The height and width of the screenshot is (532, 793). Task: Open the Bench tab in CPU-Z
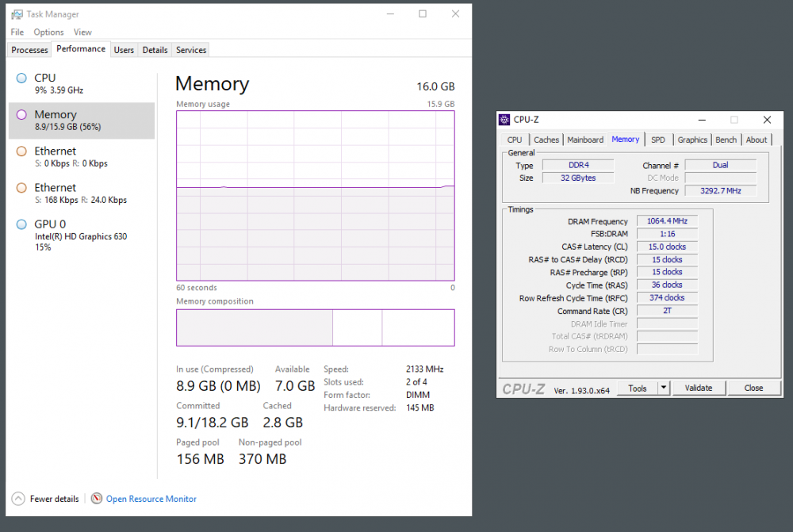(x=726, y=140)
